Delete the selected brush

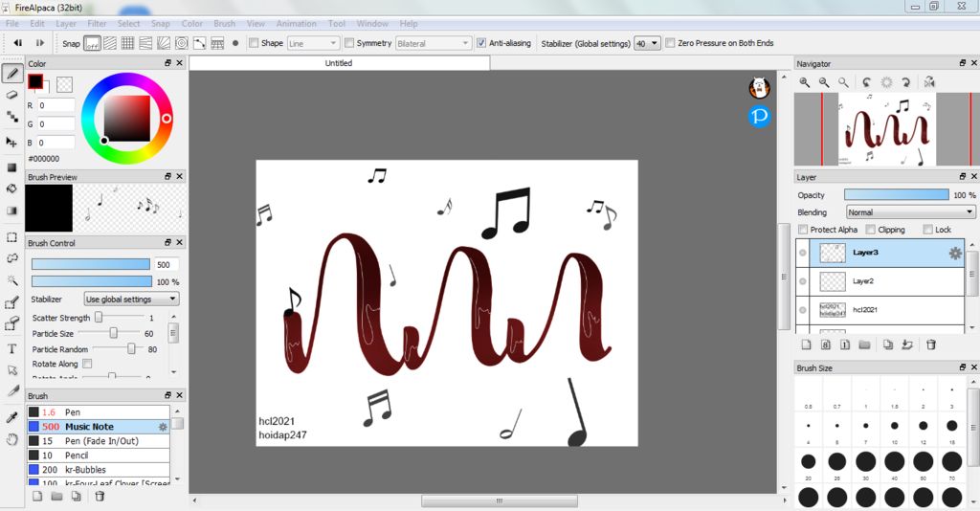tap(100, 496)
